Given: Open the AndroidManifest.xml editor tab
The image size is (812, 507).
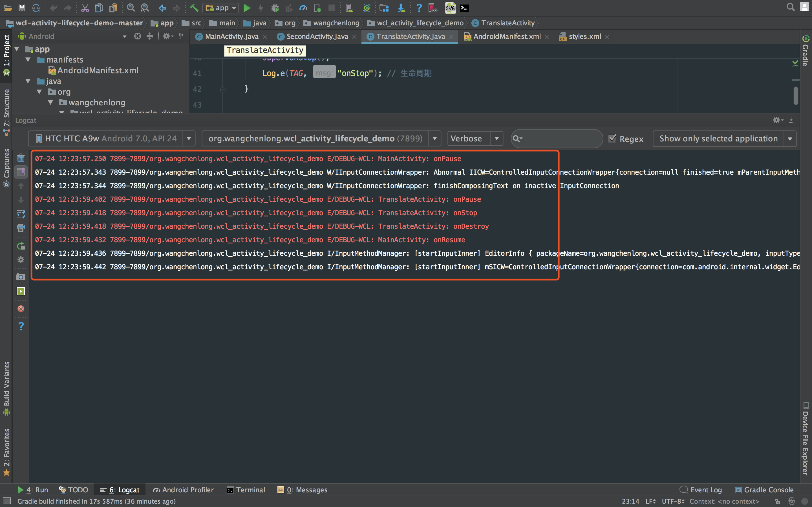Looking at the screenshot, I should pyautogui.click(x=506, y=37).
